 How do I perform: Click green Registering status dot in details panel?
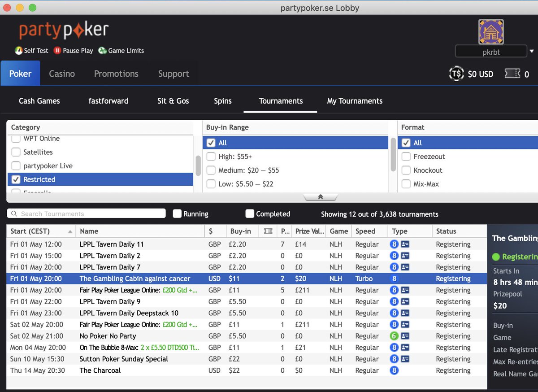(496, 257)
